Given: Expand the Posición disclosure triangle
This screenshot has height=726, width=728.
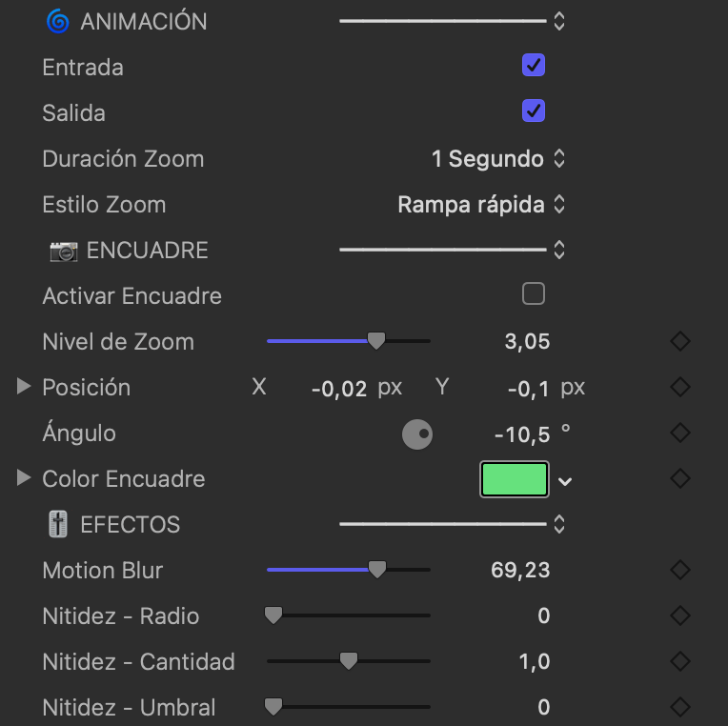Looking at the screenshot, I should point(24,387).
